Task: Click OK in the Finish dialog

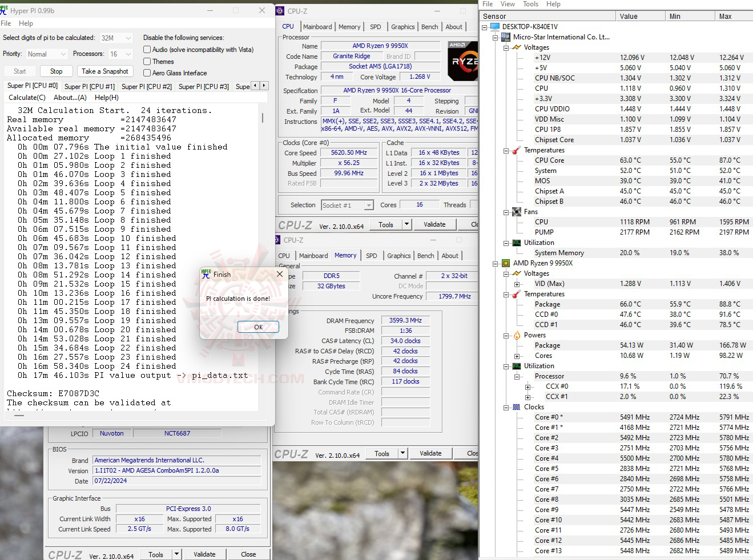Action: pyautogui.click(x=258, y=327)
